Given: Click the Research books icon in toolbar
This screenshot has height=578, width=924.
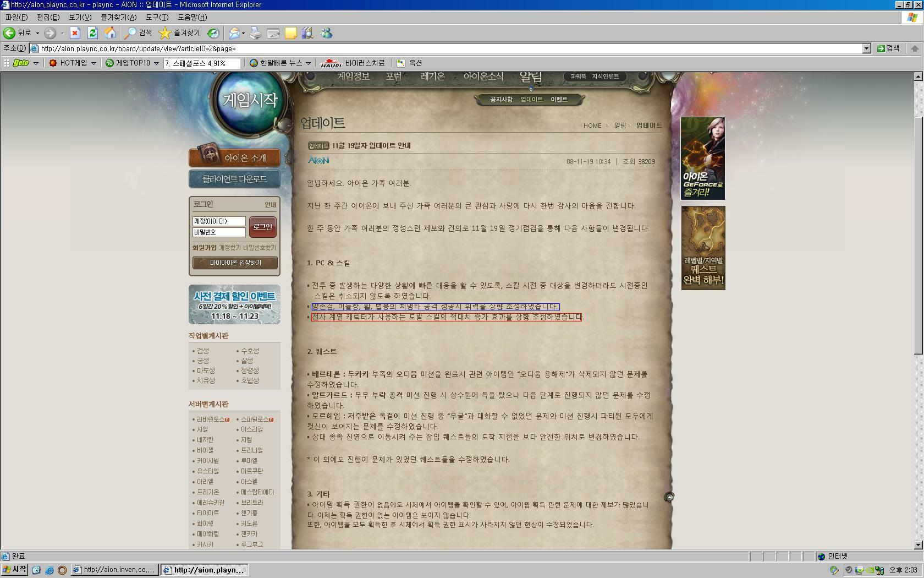Looking at the screenshot, I should click(x=307, y=33).
